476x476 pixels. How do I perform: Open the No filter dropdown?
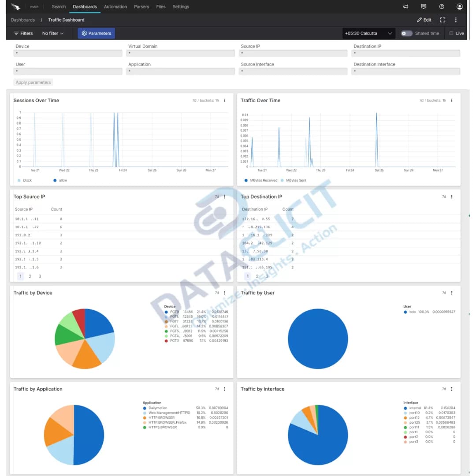coord(53,33)
